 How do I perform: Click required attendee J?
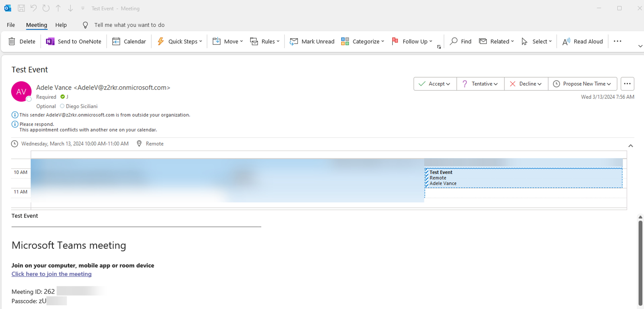(67, 97)
